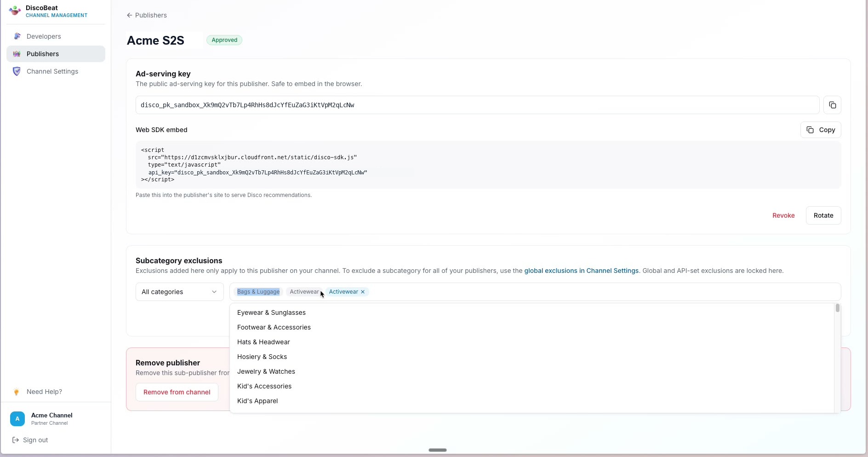Select Kid's Accessories from the list

[x=532, y=386]
